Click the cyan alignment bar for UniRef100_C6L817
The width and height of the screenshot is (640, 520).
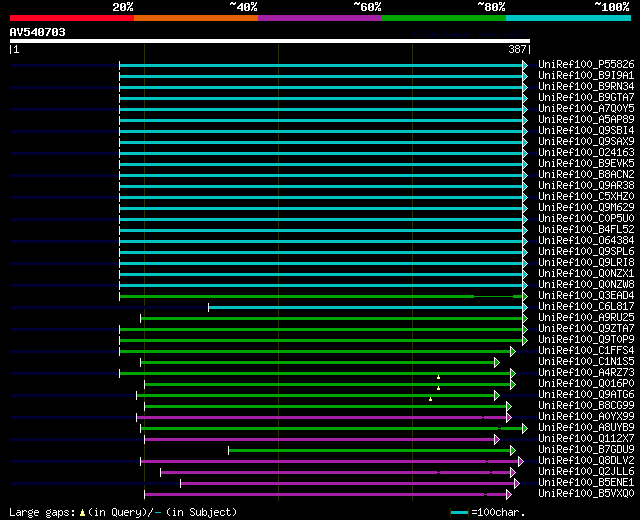(x=366, y=307)
